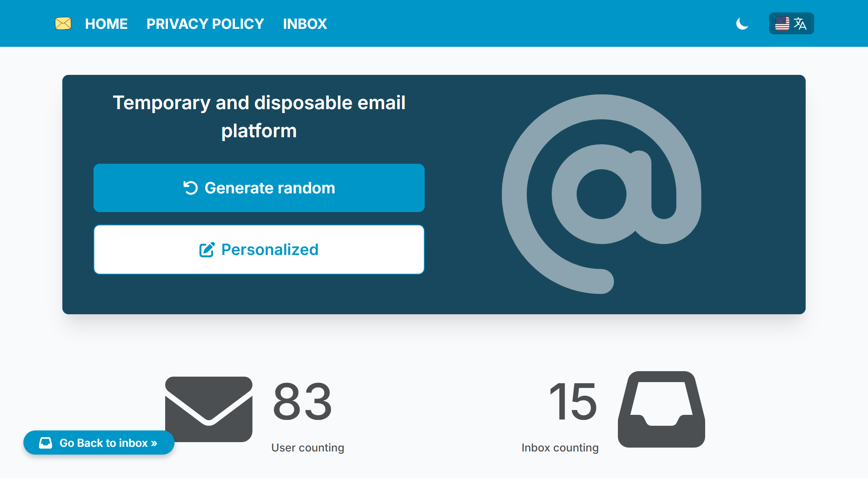Open the PRIVACY POLICY page
Viewport: 868px width, 478px height.
(205, 24)
